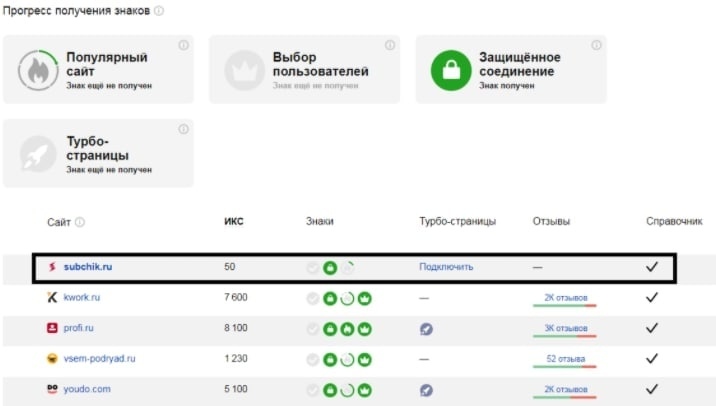Viewport: 716px width, 406px height.
Task: Click crown badge in profi.ru row
Action: point(364,329)
